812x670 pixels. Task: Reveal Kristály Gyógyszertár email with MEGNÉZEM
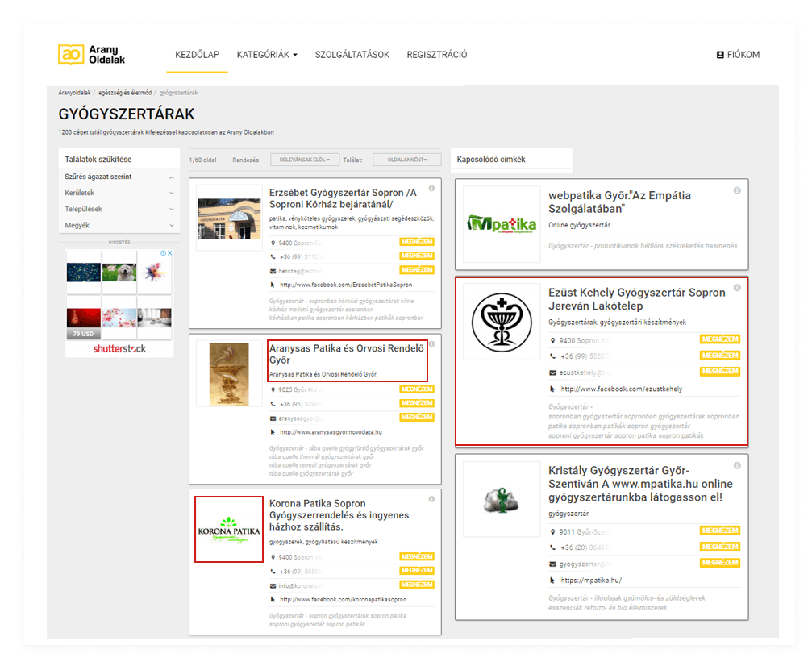click(x=720, y=562)
